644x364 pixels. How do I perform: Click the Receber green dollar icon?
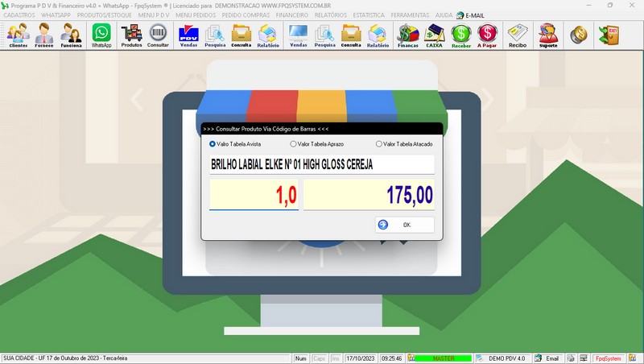461,35
